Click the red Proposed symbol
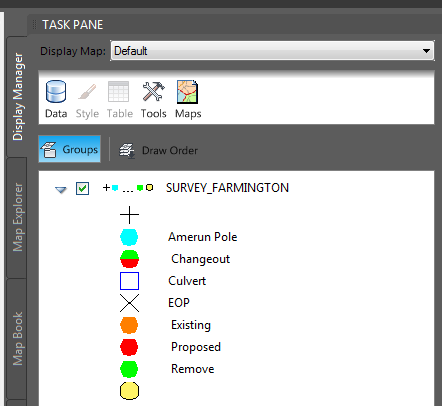 tap(129, 347)
